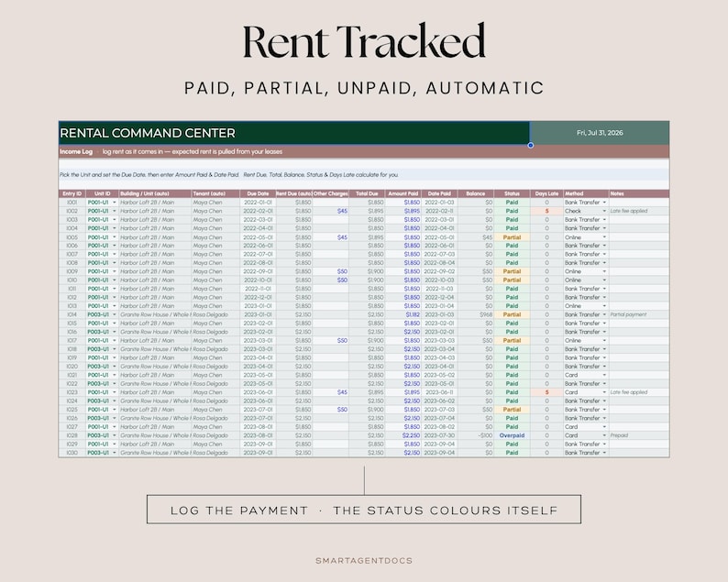Select the Paid status cell for entry 1001
This screenshot has width=728, height=582.
coord(512,203)
